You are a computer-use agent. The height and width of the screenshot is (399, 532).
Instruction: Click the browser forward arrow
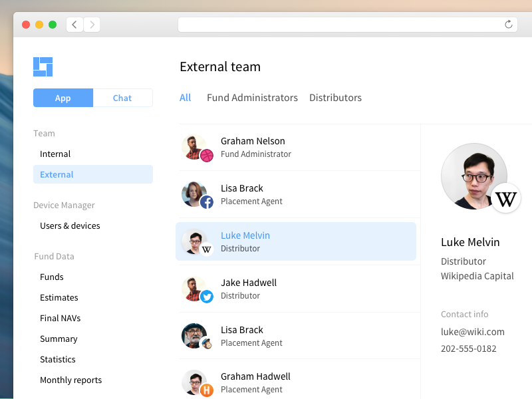(x=92, y=25)
